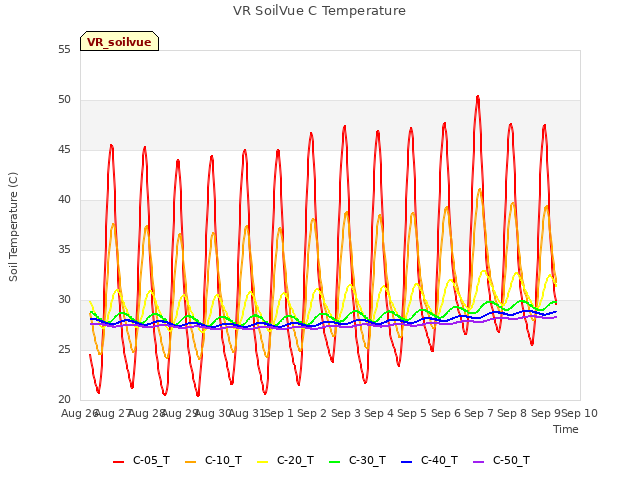Click the yellow C-20_T legend color marker

click(262, 462)
